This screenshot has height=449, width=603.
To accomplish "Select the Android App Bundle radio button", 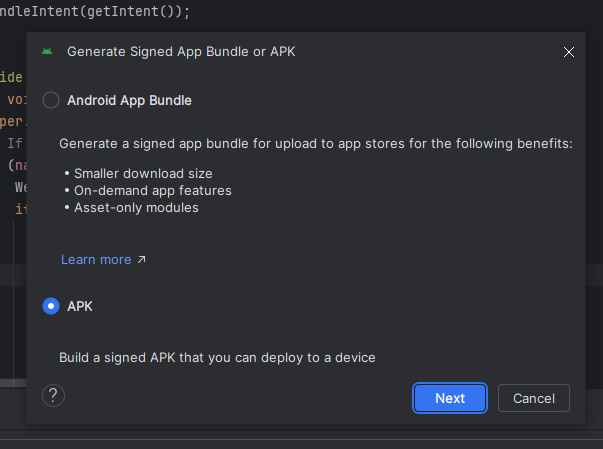I will (x=51, y=100).
